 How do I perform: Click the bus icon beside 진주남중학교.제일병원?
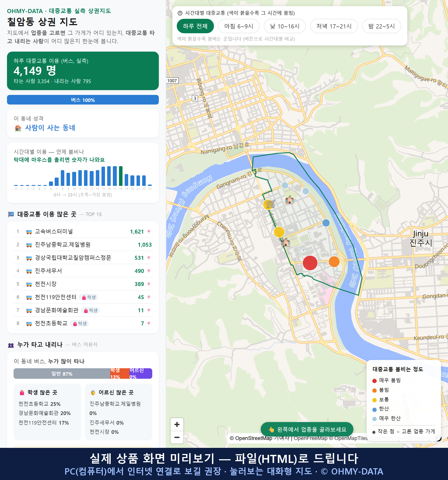pos(29,245)
